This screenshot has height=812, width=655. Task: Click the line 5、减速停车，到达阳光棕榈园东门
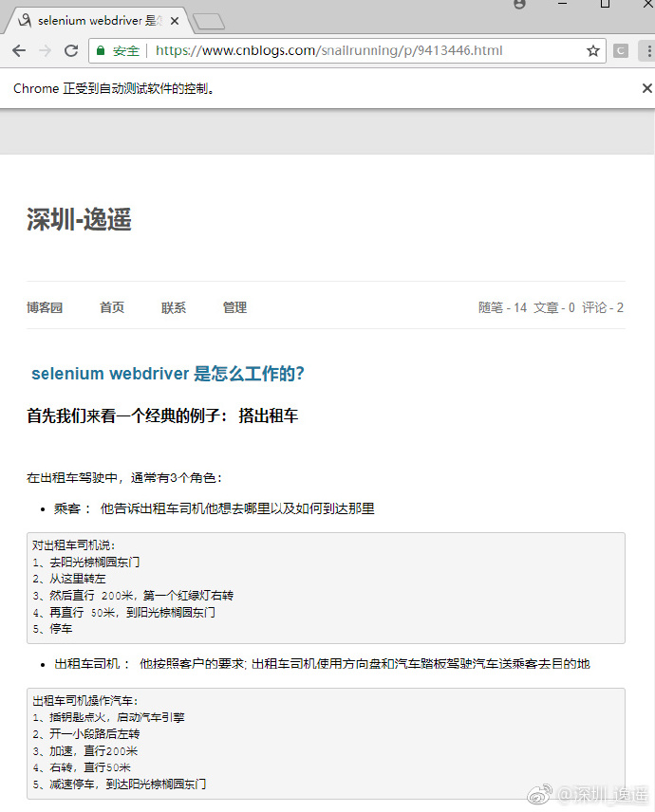pos(120,784)
